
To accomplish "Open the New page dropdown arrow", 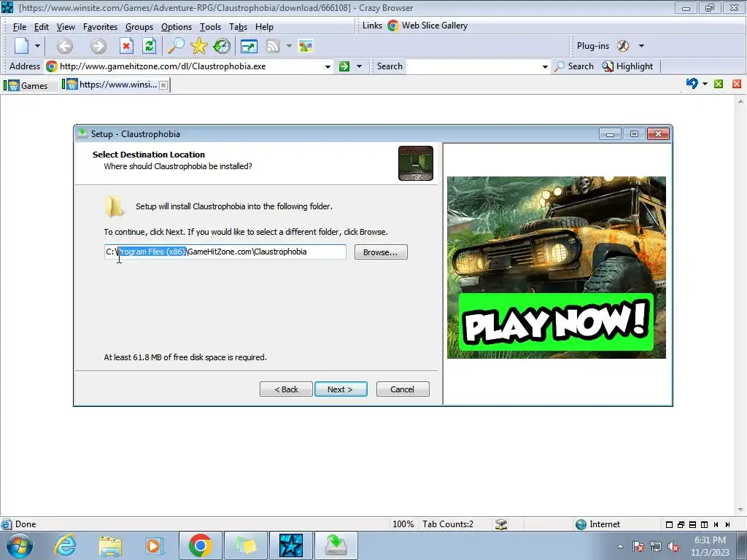I will pos(37,46).
